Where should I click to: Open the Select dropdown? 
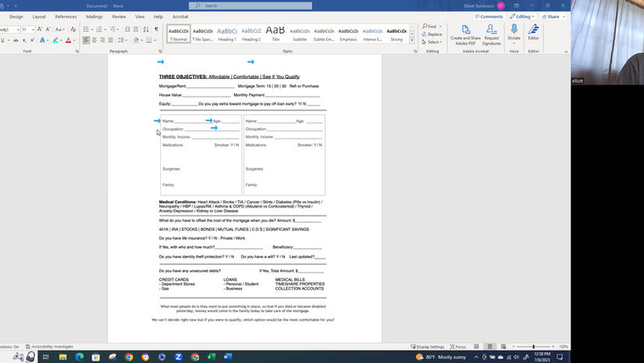click(431, 42)
